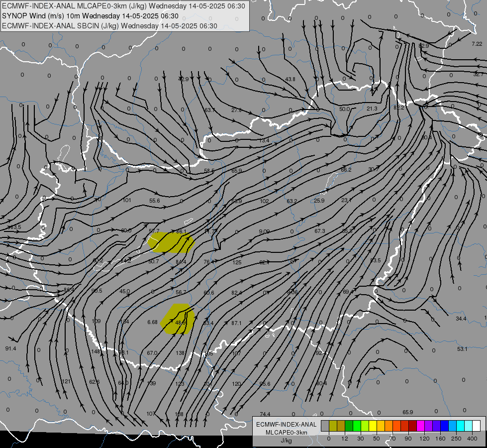The width and height of the screenshot is (487, 448).
Task: Click the white legend swatch
Action: tap(476, 426)
